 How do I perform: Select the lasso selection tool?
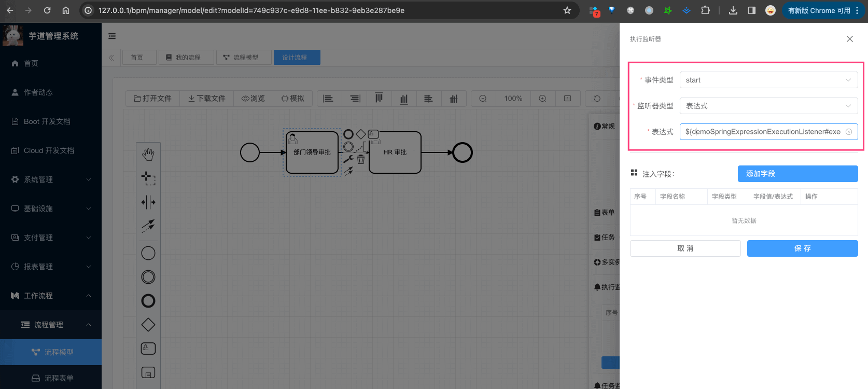pyautogui.click(x=148, y=178)
